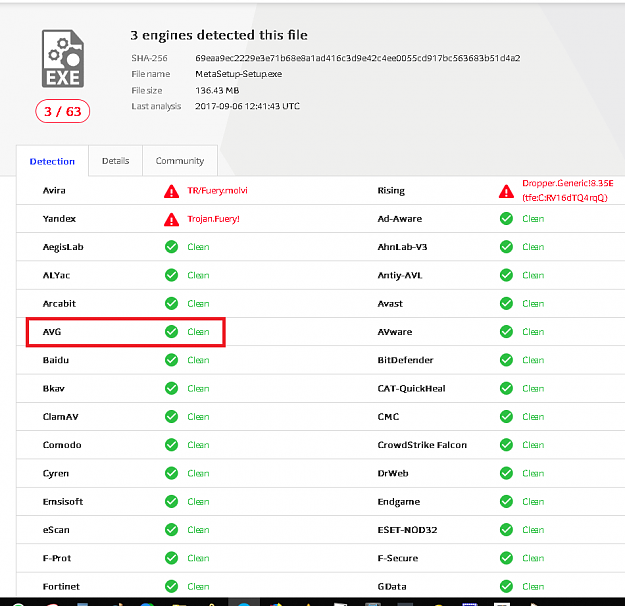Click the green check icon for Avast

point(506,303)
